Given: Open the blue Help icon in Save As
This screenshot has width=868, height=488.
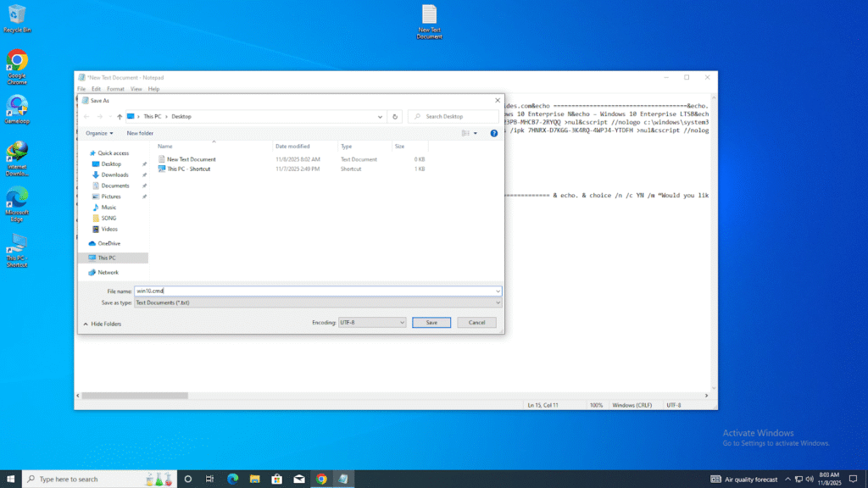Looking at the screenshot, I should click(493, 133).
